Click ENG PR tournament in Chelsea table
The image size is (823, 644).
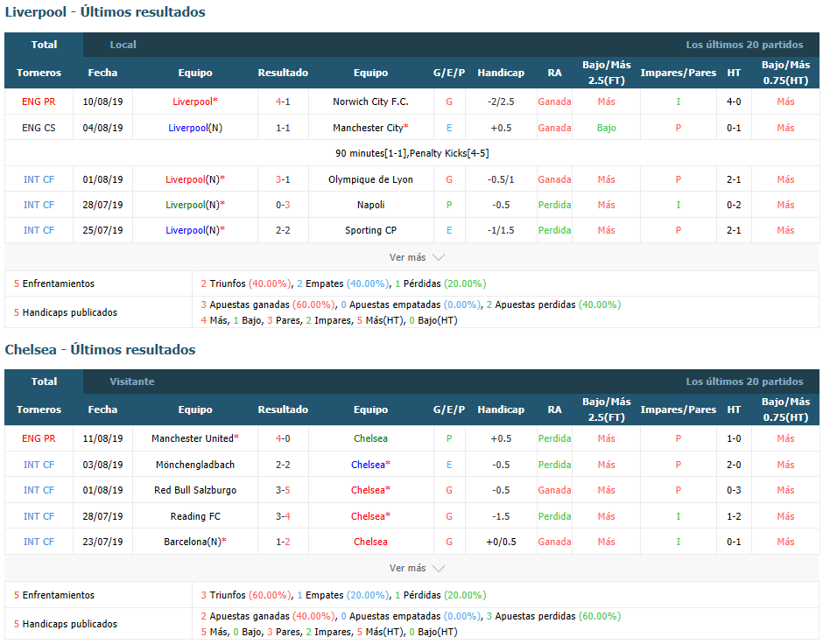point(39,438)
